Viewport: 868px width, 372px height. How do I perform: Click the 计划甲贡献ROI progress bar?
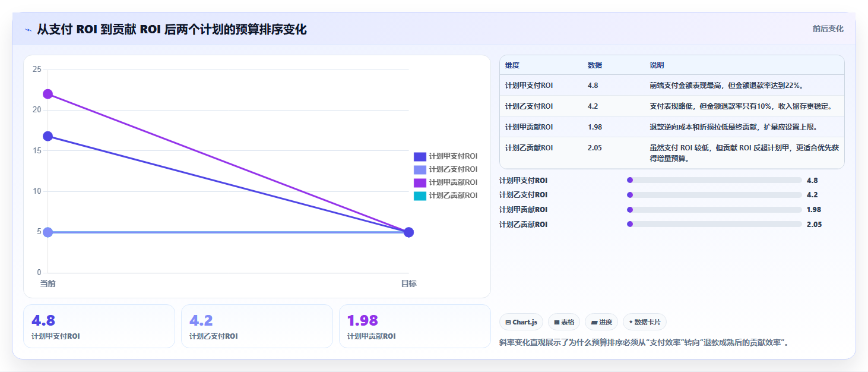714,210
